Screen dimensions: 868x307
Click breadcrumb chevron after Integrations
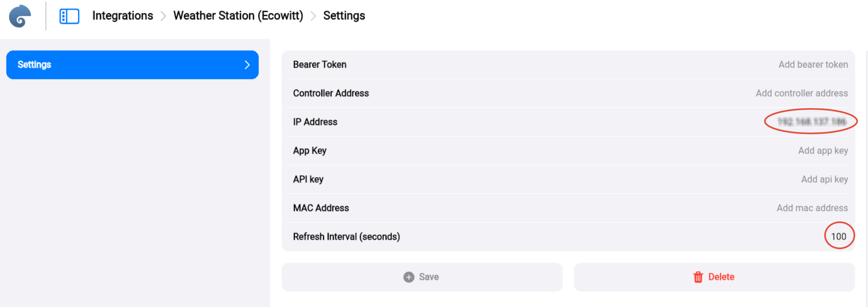163,16
